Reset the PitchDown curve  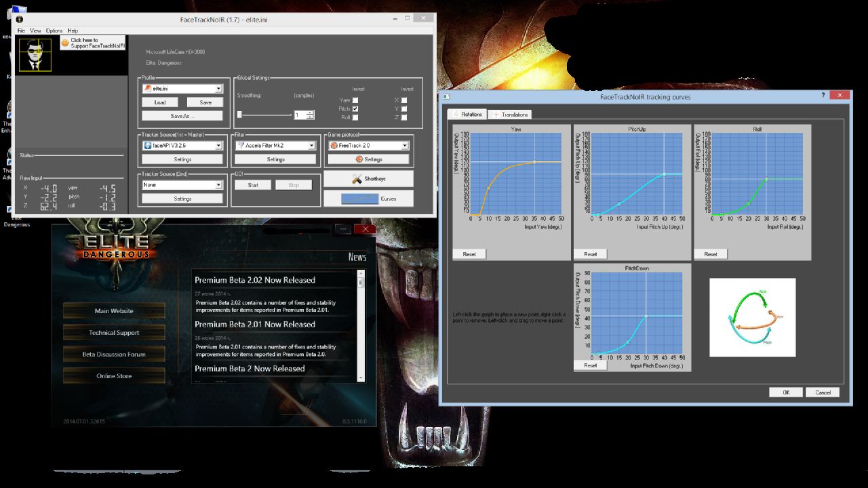tap(590, 365)
